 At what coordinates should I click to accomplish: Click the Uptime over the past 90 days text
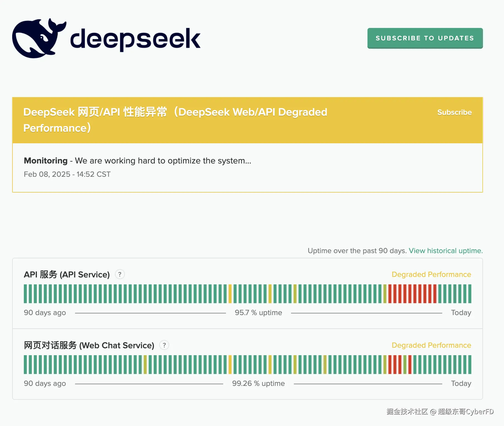pyautogui.click(x=357, y=251)
